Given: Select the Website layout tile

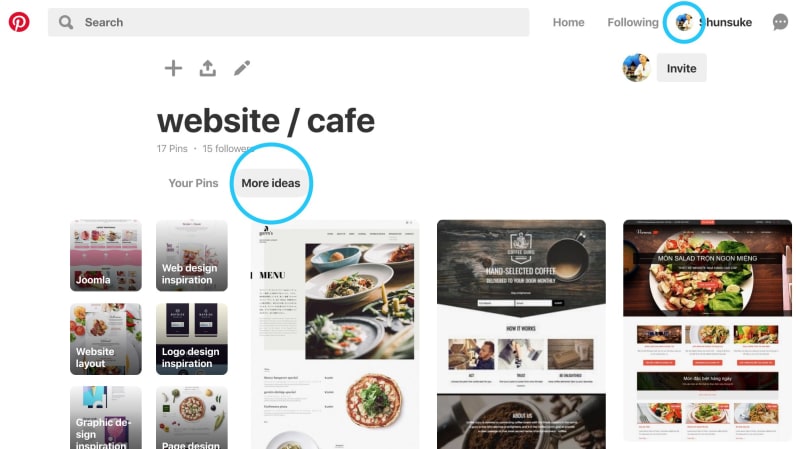Looking at the screenshot, I should pyautogui.click(x=106, y=339).
